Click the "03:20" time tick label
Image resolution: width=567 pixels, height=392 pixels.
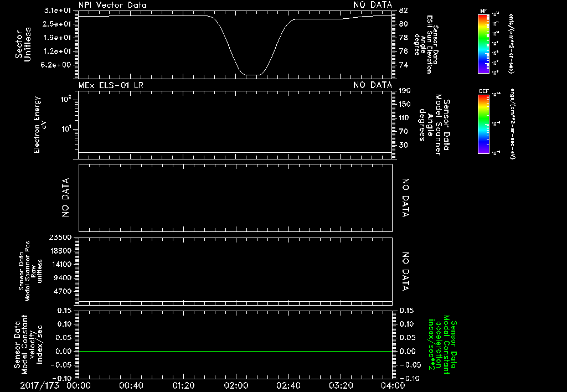point(341,385)
